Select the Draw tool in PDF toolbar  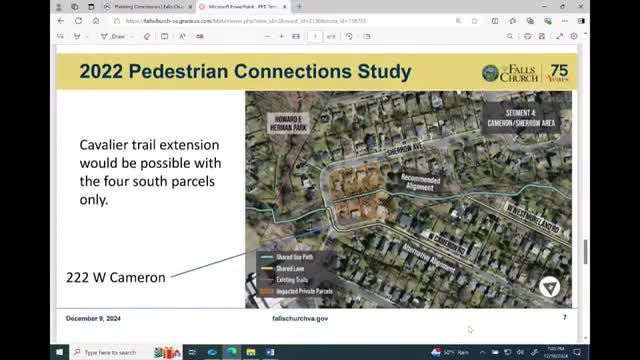pyautogui.click(x=113, y=36)
